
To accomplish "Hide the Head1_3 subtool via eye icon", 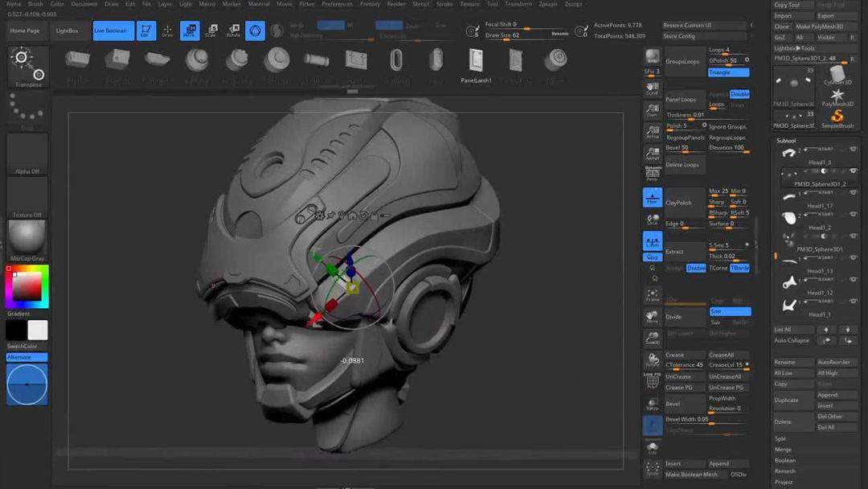I will [853, 150].
